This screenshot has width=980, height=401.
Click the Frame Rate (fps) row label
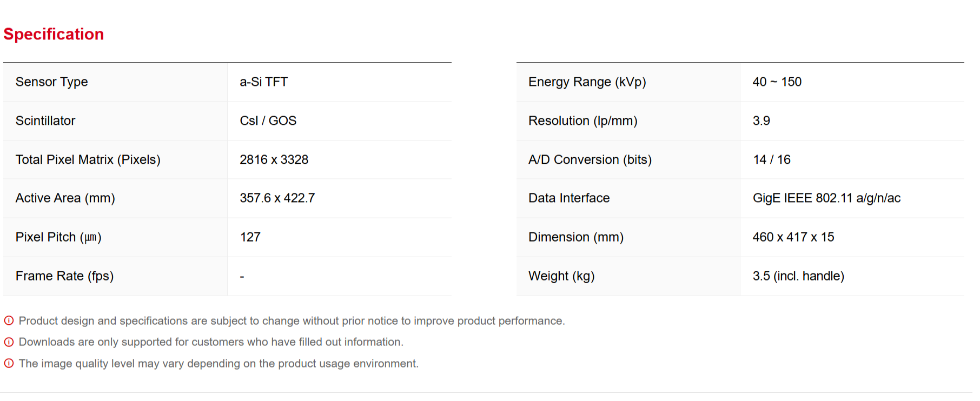click(64, 276)
